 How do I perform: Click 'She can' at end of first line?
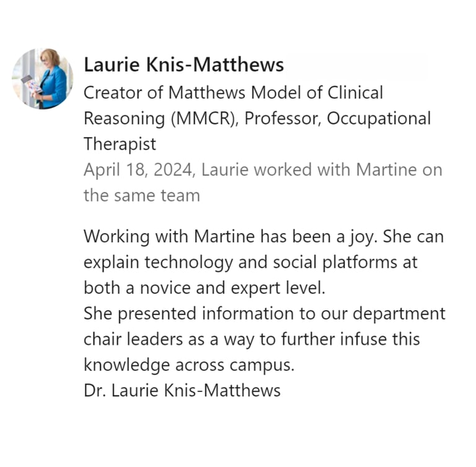(413, 236)
